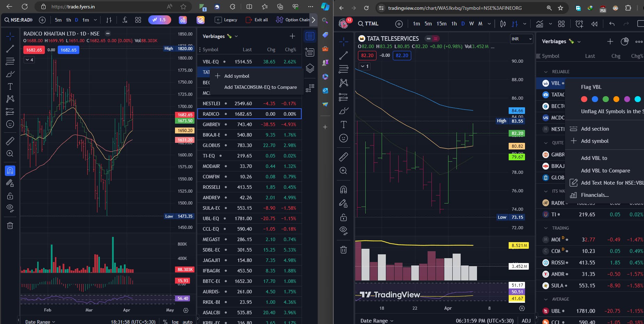Select text tool in TradingView drawing toolbar
Viewport: 644px width, 324px height.
point(343,124)
